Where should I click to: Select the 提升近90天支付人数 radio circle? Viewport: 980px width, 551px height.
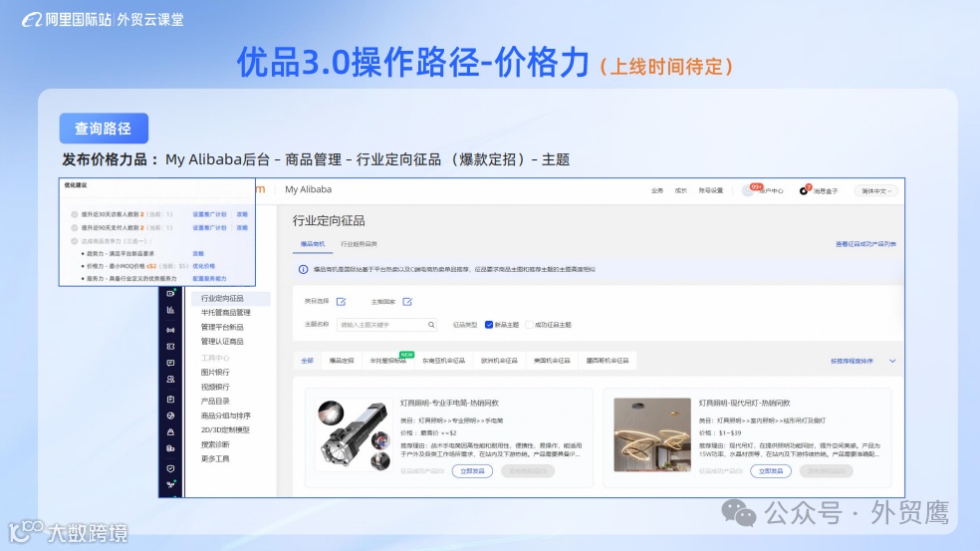coord(75,227)
